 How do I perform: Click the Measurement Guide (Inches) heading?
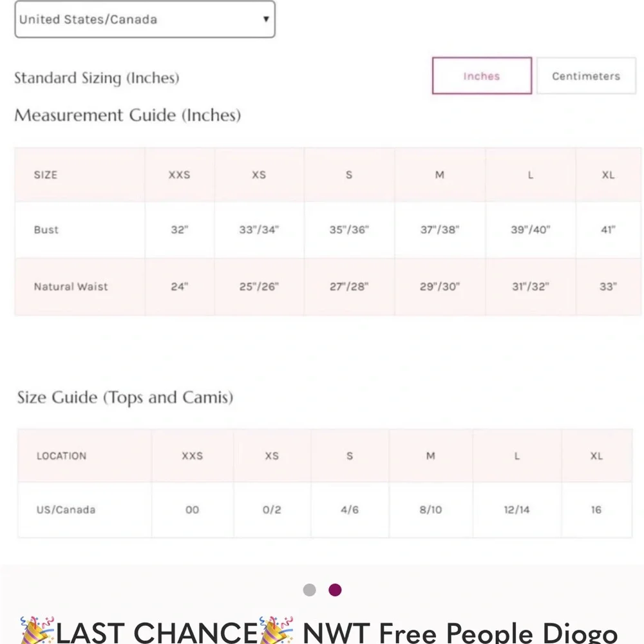click(128, 115)
